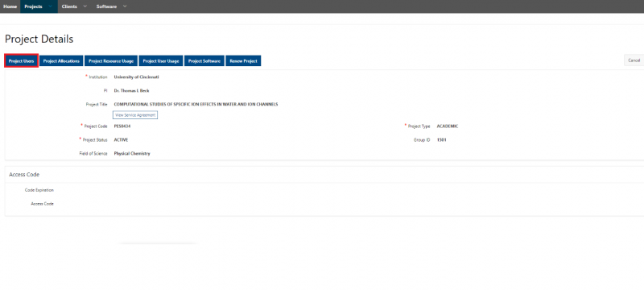Screen dimensions: 644x290
Task: Open the Clients menu
Action: [69, 6]
